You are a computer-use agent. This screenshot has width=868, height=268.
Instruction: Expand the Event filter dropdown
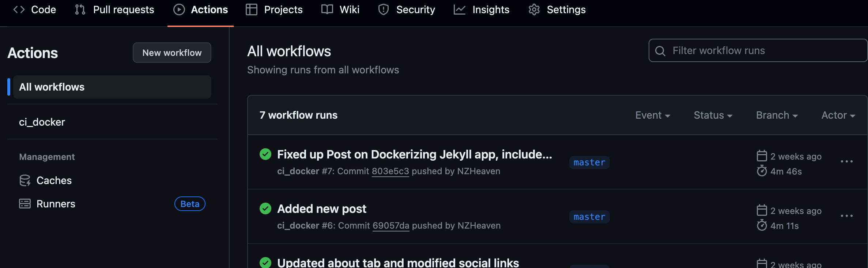coord(653,115)
